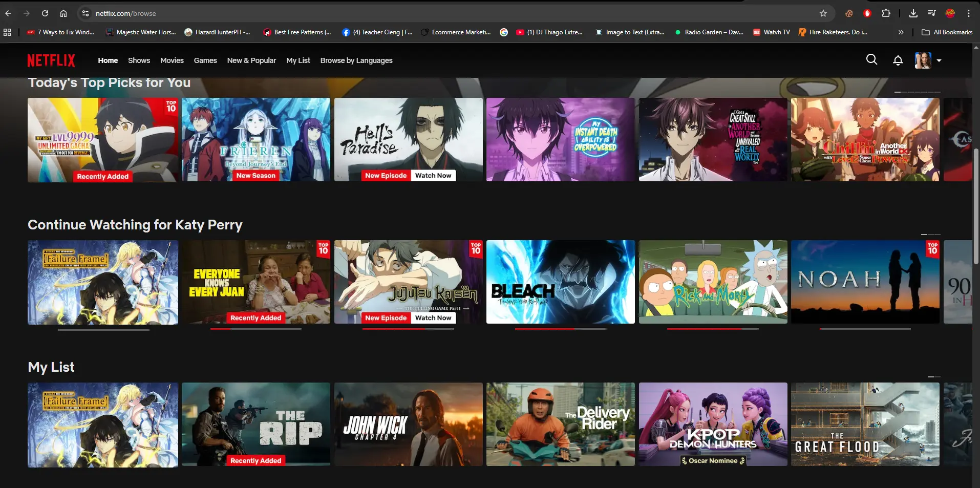Open the Shows section
This screenshot has width=980, height=488.
pyautogui.click(x=139, y=60)
